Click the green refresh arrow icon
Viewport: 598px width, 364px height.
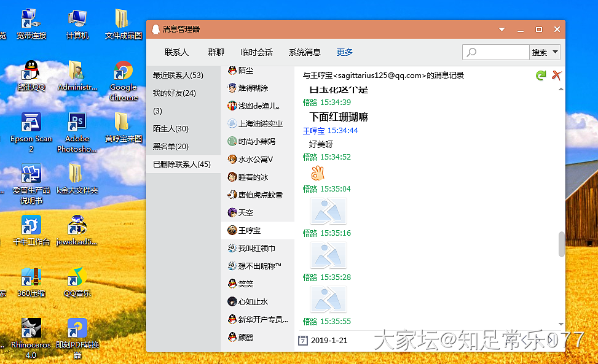(540, 75)
